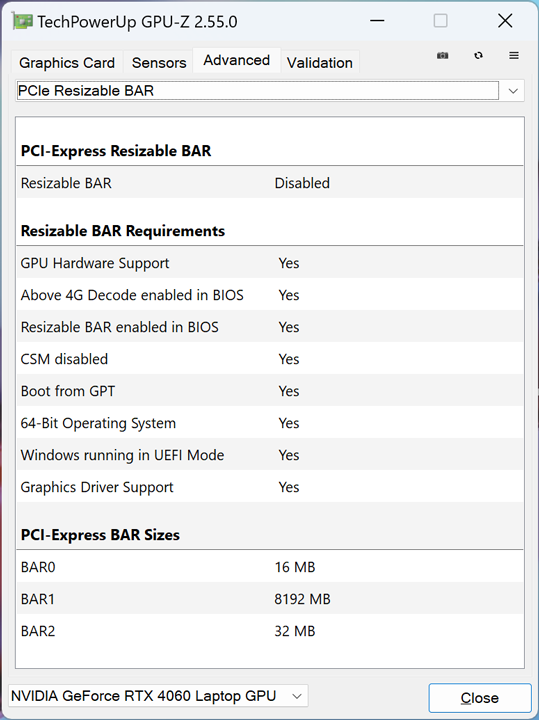The image size is (539, 720).
Task: Click the 64-Bit Operating System row
Action: click(270, 423)
